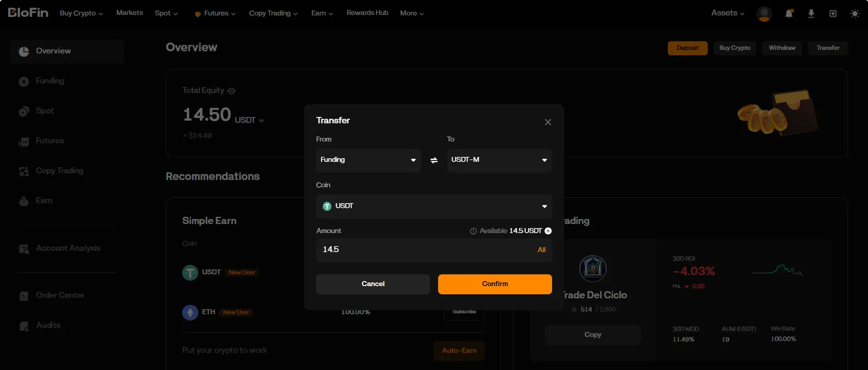Click the Audits sidebar icon
The width and height of the screenshot is (868, 370).
pos(24,326)
